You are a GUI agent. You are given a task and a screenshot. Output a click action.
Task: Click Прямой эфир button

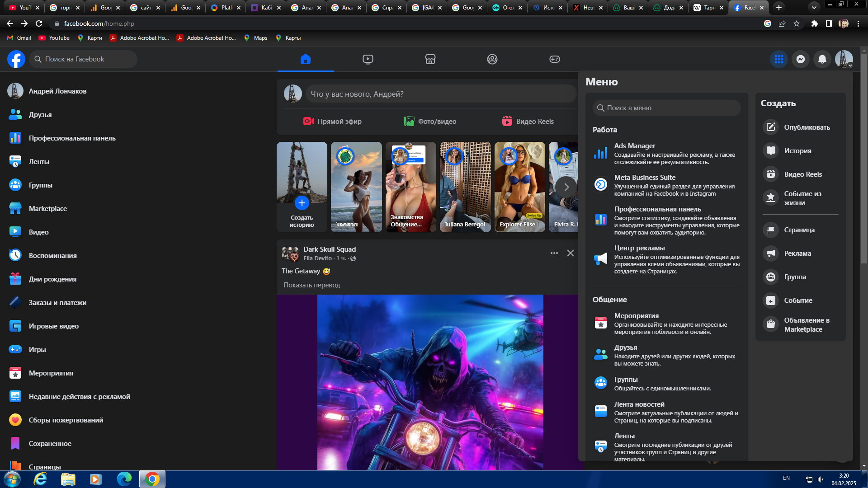click(332, 121)
